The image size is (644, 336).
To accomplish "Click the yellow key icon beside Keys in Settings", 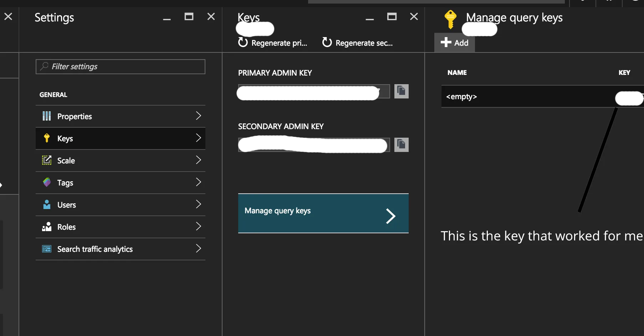I will click(x=47, y=138).
